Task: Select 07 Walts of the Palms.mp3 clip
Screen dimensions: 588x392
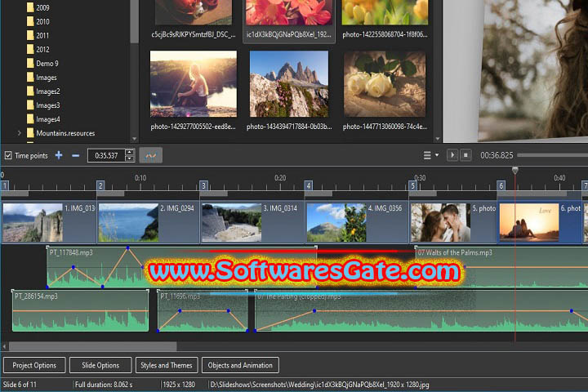Action: 501,267
